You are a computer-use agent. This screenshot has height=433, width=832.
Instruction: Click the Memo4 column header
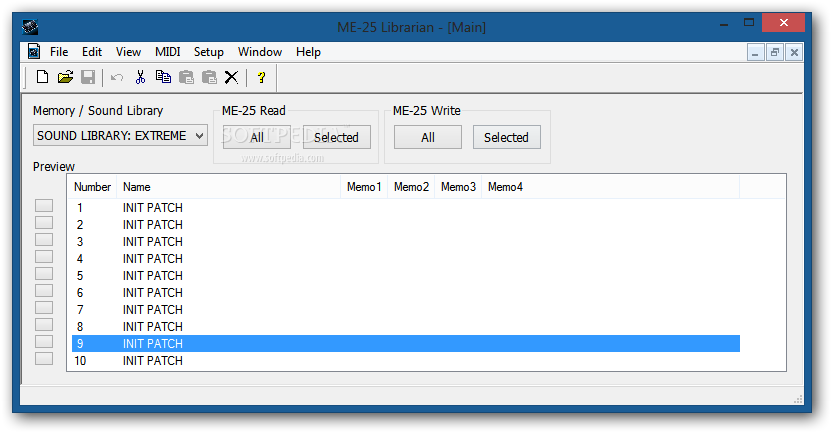610,187
